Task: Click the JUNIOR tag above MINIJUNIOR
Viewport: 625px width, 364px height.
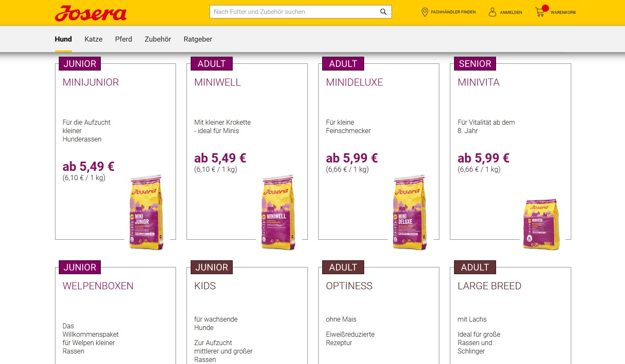Action: tap(80, 64)
